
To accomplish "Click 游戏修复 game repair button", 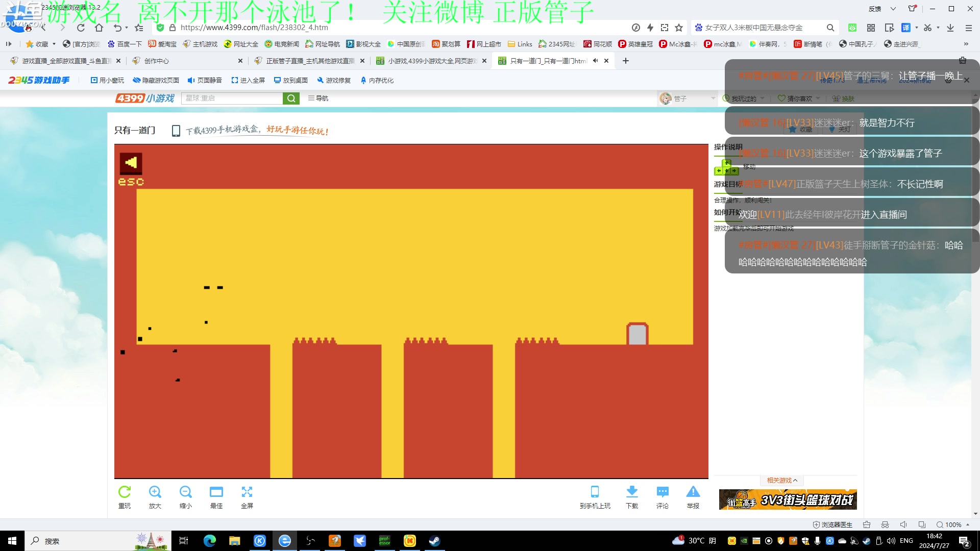I will [334, 80].
